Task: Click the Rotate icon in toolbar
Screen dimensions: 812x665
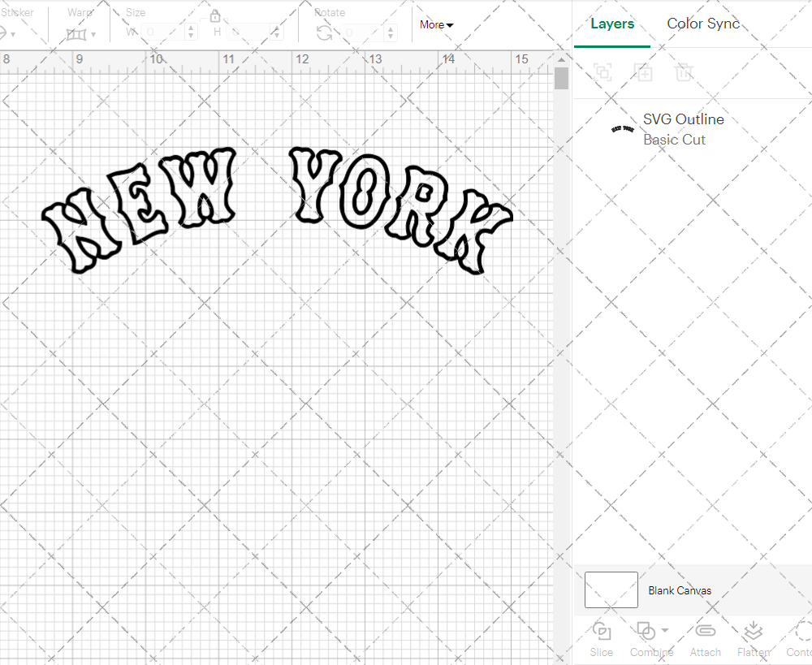Action: pyautogui.click(x=324, y=32)
